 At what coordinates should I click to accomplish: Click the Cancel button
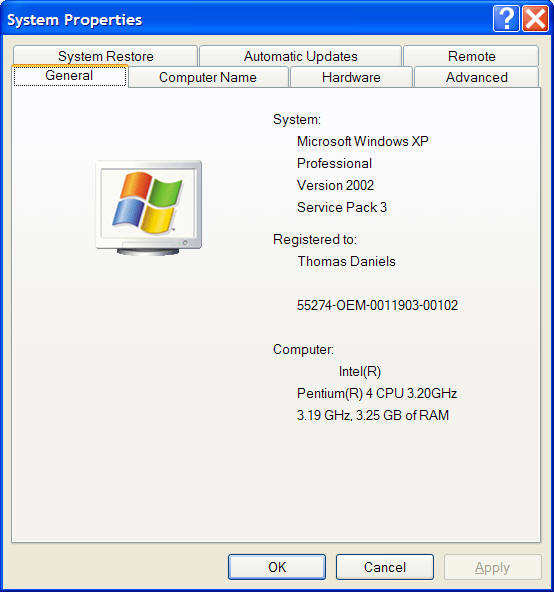click(x=385, y=567)
